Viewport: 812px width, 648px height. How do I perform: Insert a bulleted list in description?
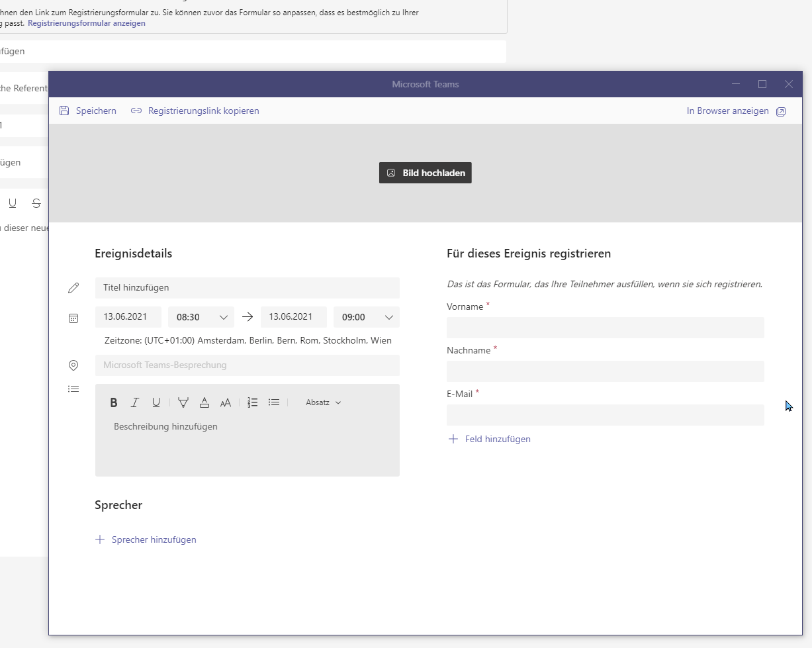click(274, 402)
